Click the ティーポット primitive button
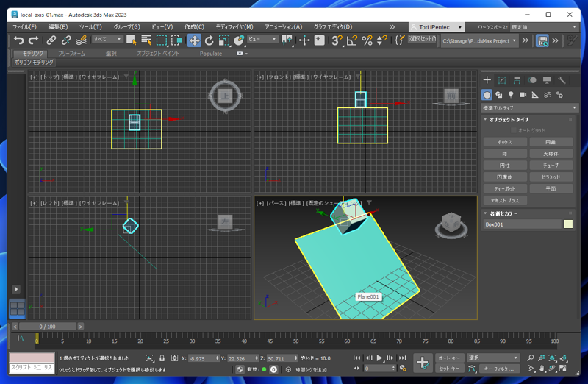The width and height of the screenshot is (588, 384). [505, 189]
